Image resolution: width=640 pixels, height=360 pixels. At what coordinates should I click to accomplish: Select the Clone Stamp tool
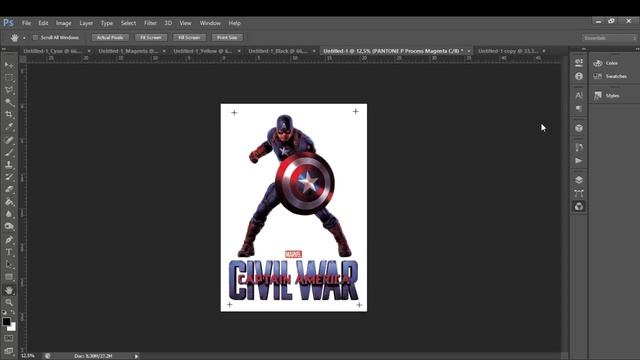9,165
